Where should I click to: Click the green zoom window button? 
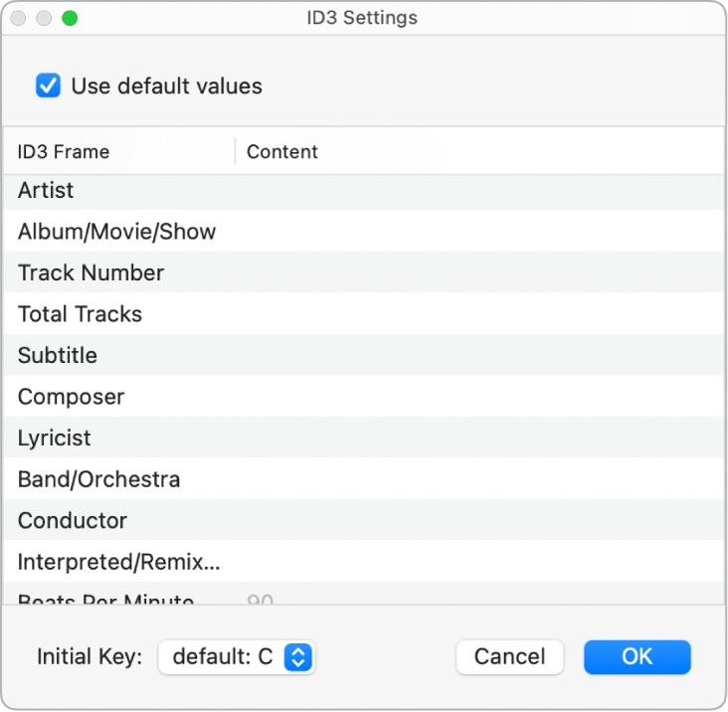70,18
